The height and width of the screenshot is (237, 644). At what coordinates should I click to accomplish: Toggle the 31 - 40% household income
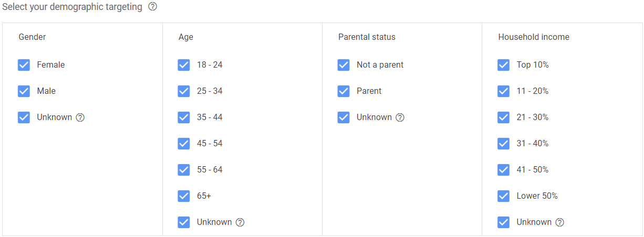(x=503, y=144)
